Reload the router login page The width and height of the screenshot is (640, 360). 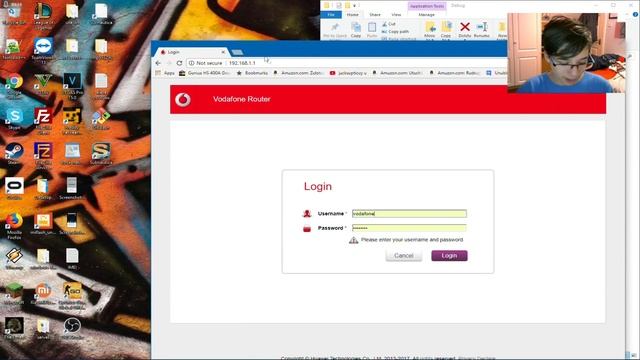(179, 63)
